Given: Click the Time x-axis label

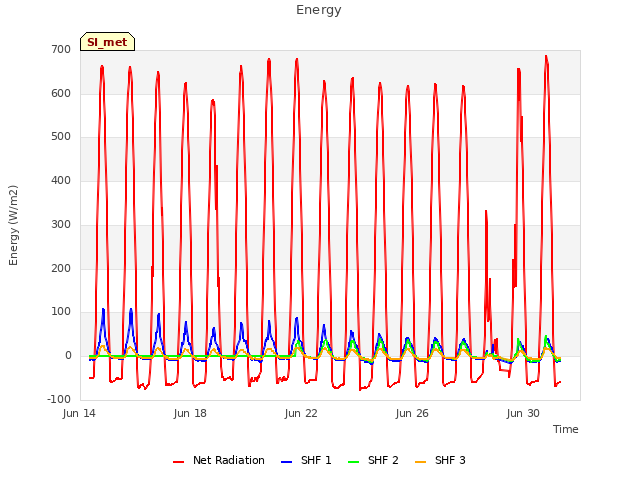Looking at the screenshot, I should [x=566, y=429].
